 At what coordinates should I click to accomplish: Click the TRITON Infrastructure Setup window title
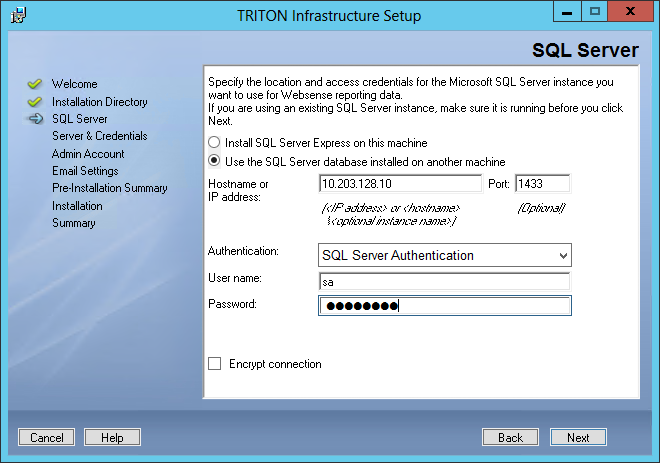coord(329,16)
